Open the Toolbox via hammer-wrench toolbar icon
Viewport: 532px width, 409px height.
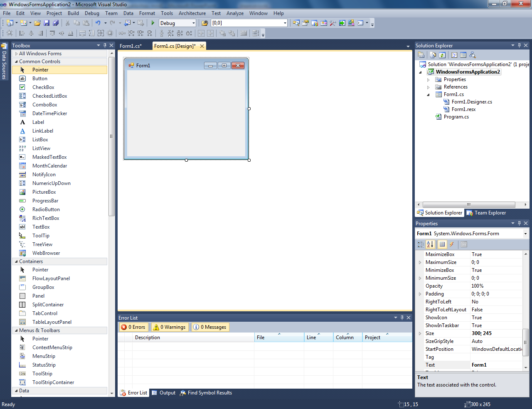(332, 23)
